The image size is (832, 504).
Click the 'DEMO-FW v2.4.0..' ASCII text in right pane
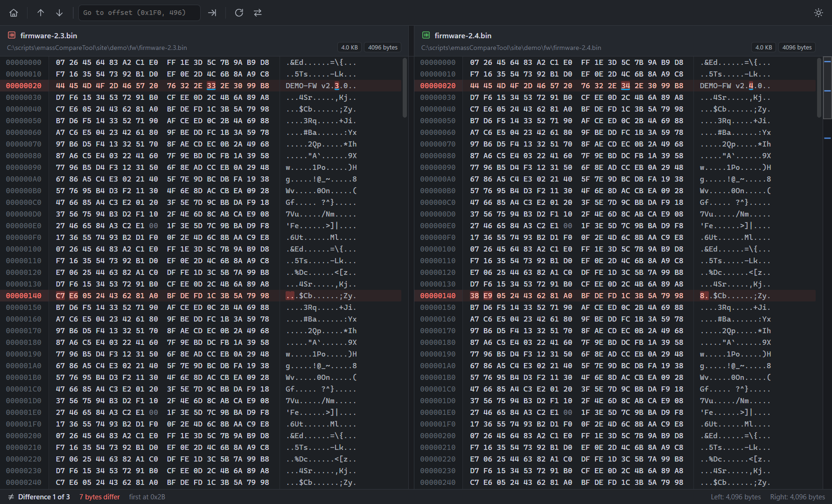coord(735,86)
